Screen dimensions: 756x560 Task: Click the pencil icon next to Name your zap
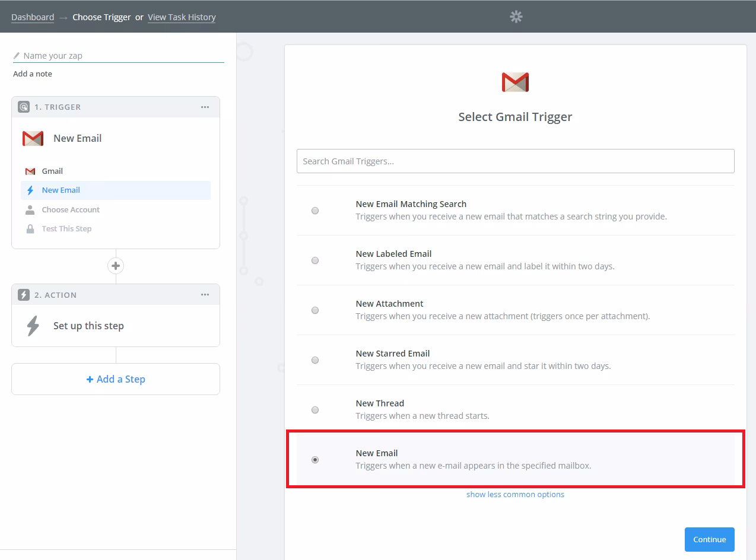tap(17, 56)
